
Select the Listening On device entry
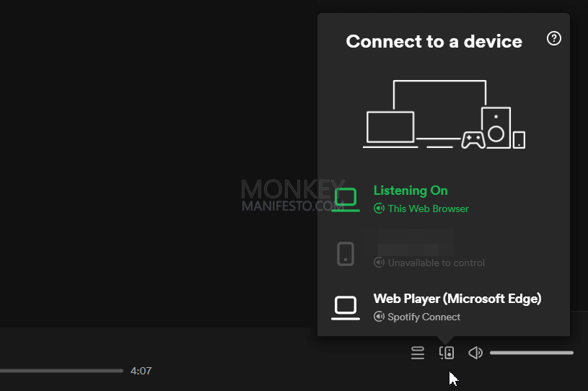444,199
